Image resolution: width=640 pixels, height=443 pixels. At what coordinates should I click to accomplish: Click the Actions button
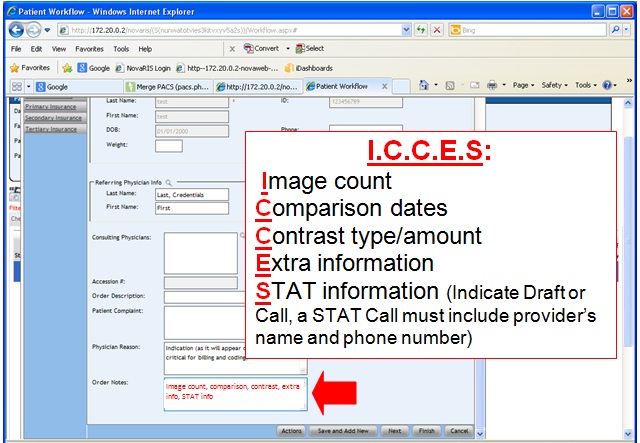[x=291, y=431]
